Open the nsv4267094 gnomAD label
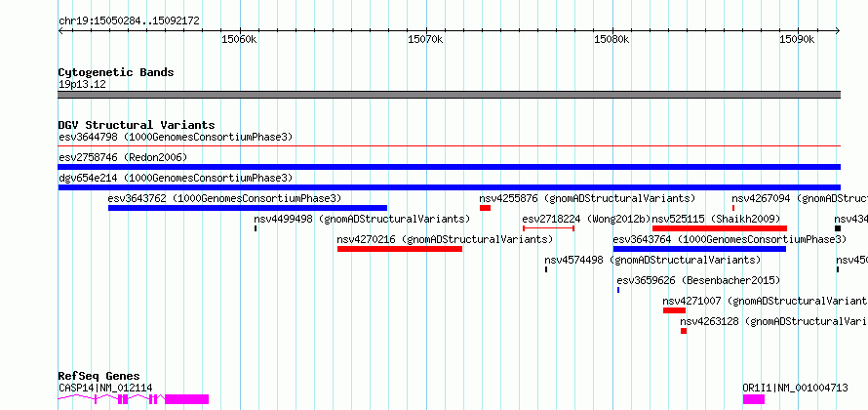This screenshot has height=410, width=868. pos(800,198)
